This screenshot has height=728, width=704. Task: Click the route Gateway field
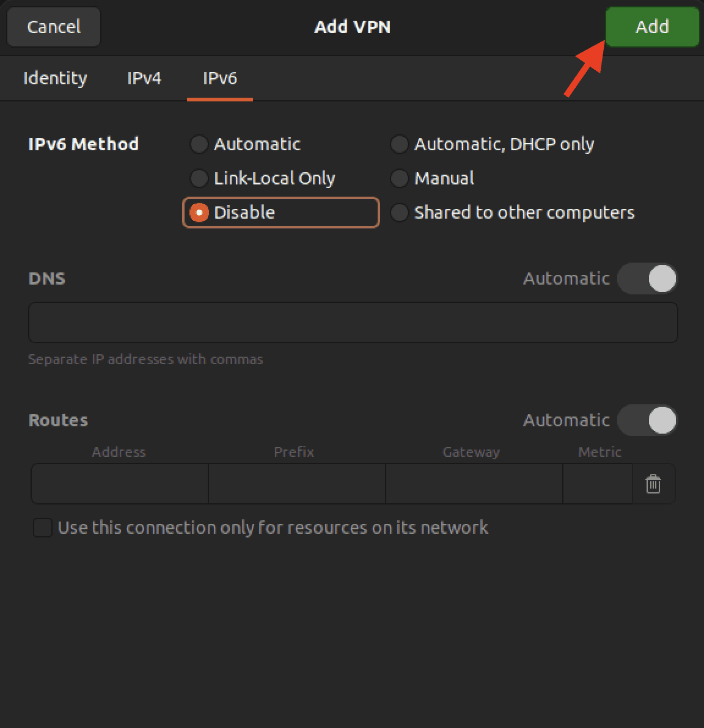[x=474, y=484]
